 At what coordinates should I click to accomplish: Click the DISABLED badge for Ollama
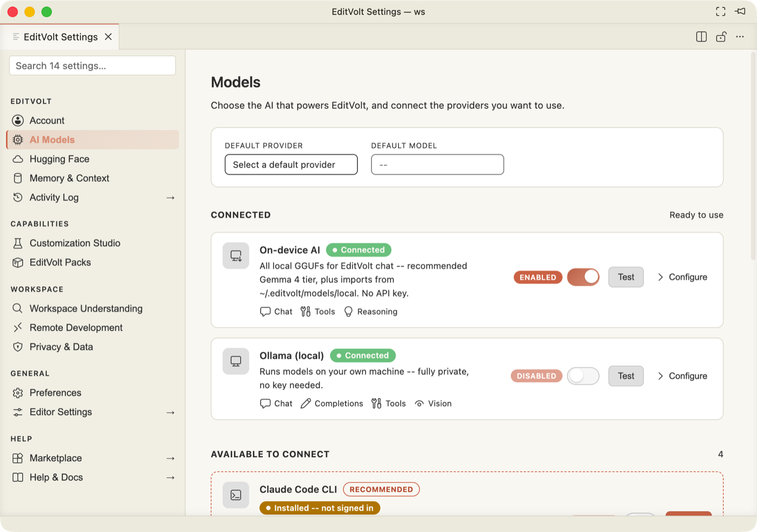pyautogui.click(x=536, y=376)
